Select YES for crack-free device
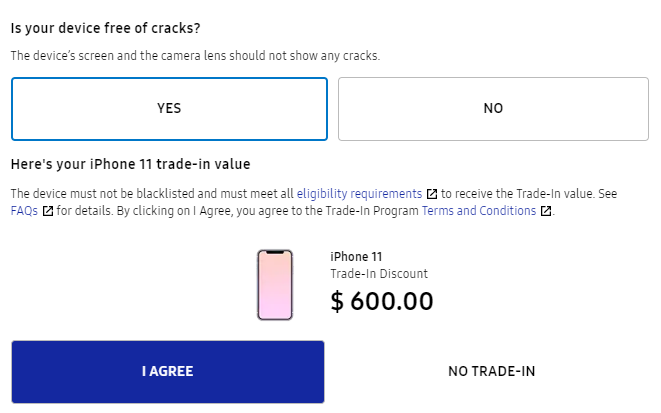661x413 pixels. [x=169, y=109]
